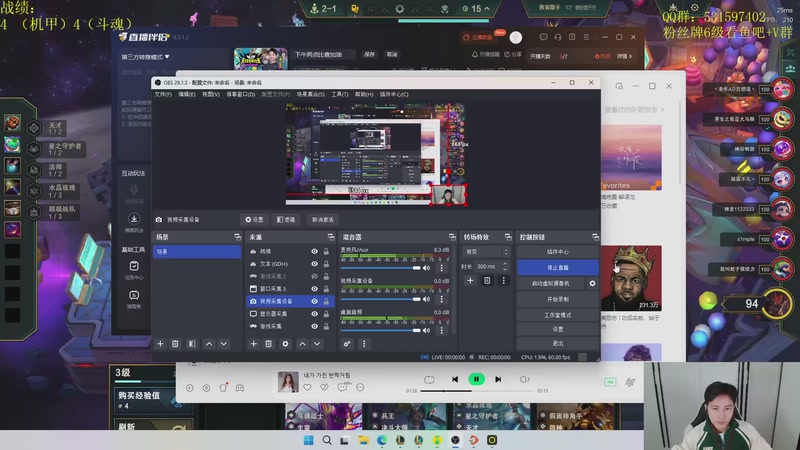The image size is (800, 450).
Task: Select the 窗口采集 3 source row
Action: (290, 289)
